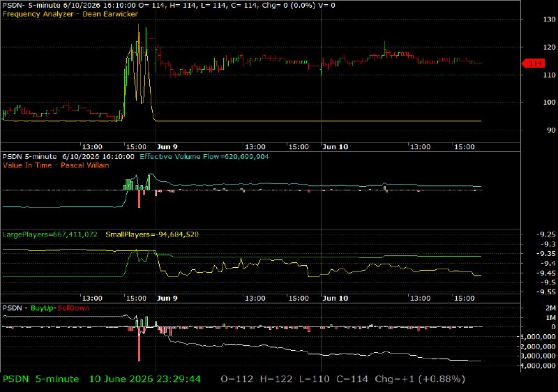558x392 pixels.
Task: Click the tall red SellDown spike bar
Action: (x=139, y=344)
